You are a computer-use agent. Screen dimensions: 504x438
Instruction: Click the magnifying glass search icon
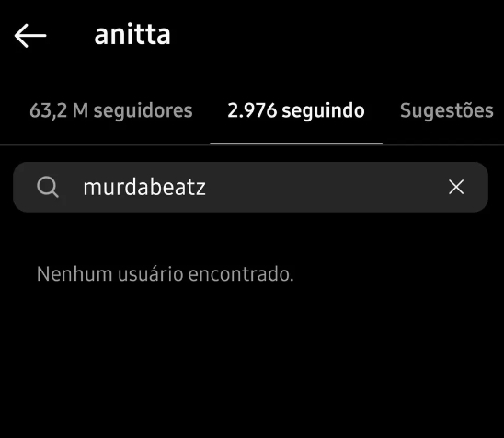click(x=48, y=187)
